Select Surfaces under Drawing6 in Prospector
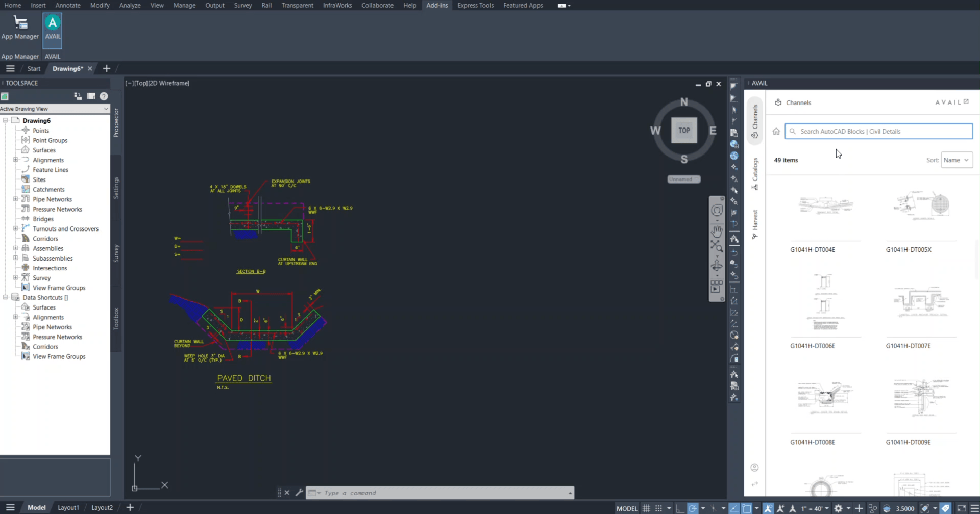The image size is (980, 514). pos(44,150)
